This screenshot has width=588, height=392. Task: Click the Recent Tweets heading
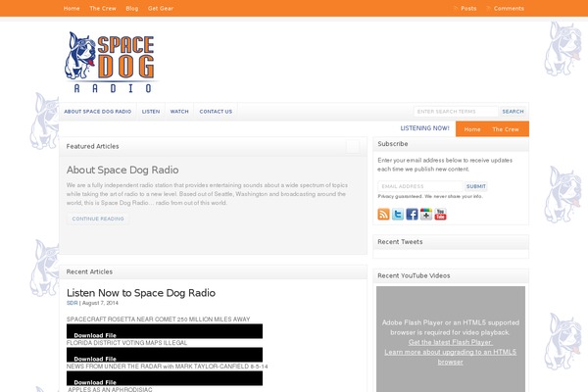click(x=400, y=242)
